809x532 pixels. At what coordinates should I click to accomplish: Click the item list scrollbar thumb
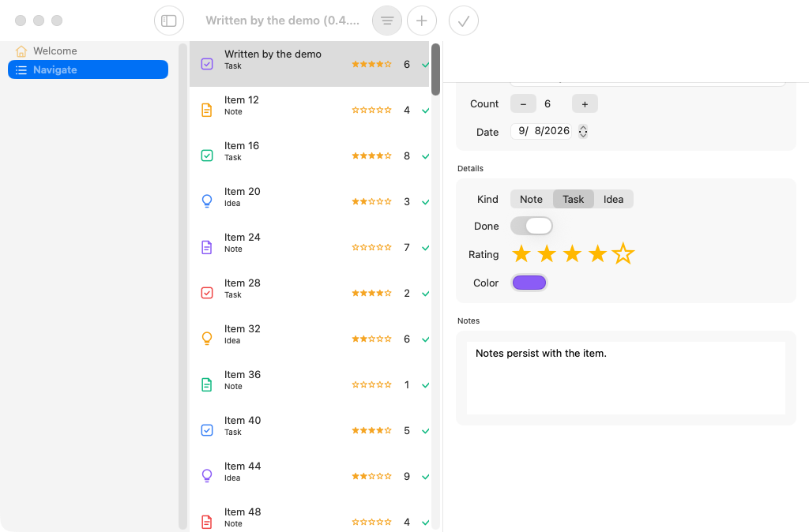(435, 69)
